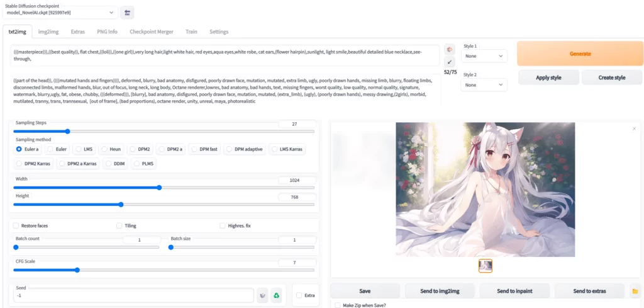Click the green recycle seed icon

click(277, 295)
